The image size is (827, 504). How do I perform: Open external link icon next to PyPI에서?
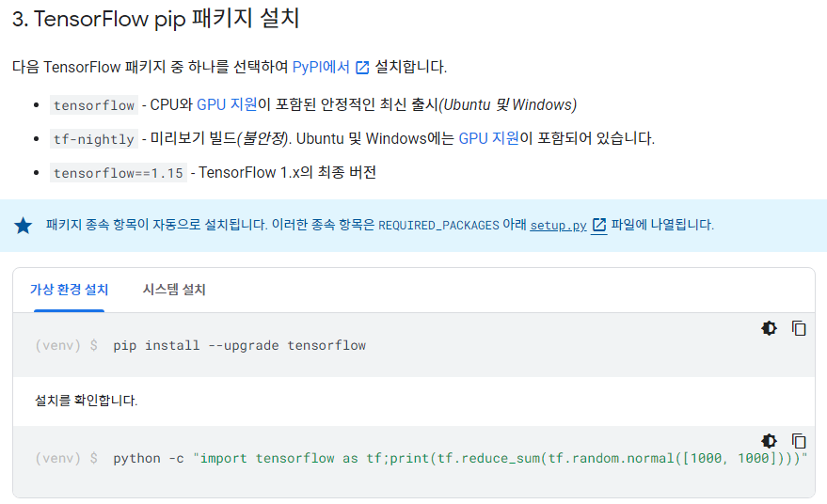(362, 68)
